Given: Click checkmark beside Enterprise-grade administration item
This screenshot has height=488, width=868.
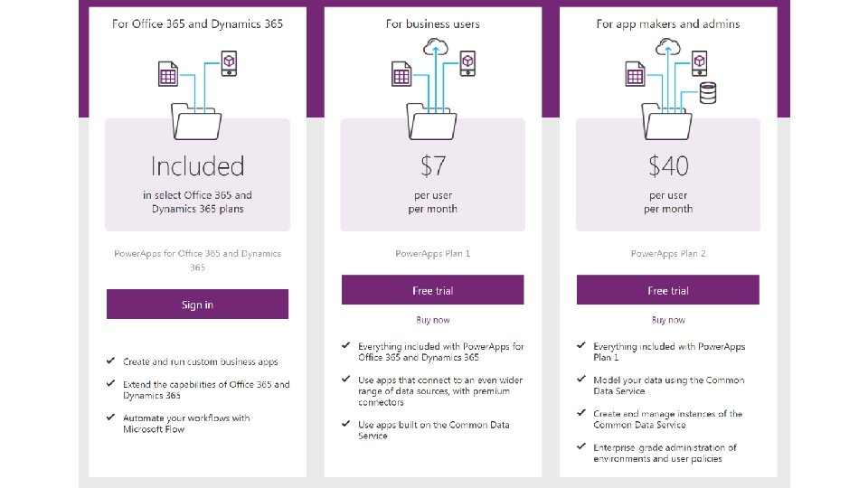Looking at the screenshot, I should pos(581,446).
